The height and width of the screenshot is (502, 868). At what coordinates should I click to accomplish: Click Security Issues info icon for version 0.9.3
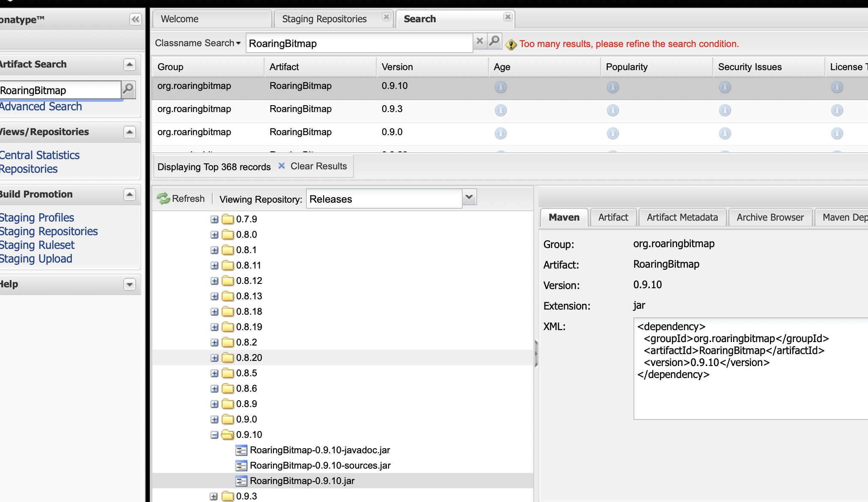pos(725,111)
